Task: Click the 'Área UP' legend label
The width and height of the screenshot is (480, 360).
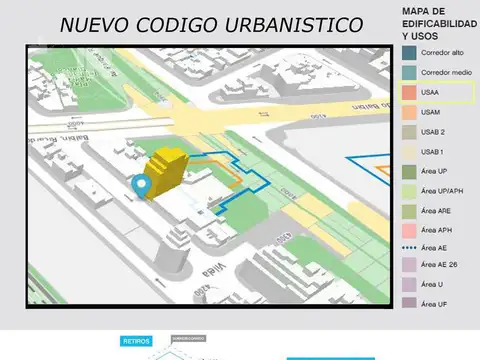Action: point(434,171)
